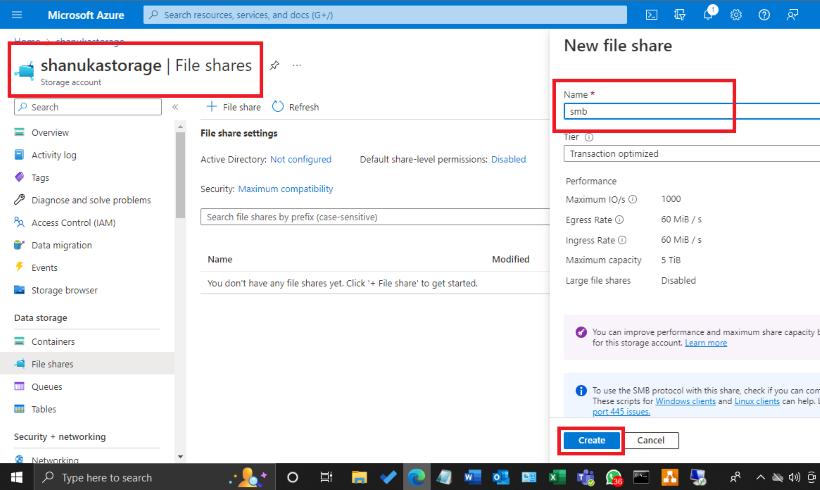820x490 pixels.
Task: Click the Learn more link
Action: [705, 343]
